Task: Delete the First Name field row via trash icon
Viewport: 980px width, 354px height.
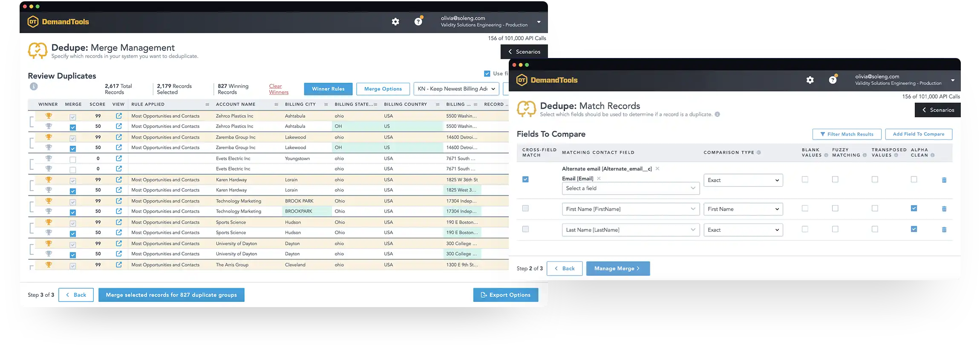Action: pos(944,209)
